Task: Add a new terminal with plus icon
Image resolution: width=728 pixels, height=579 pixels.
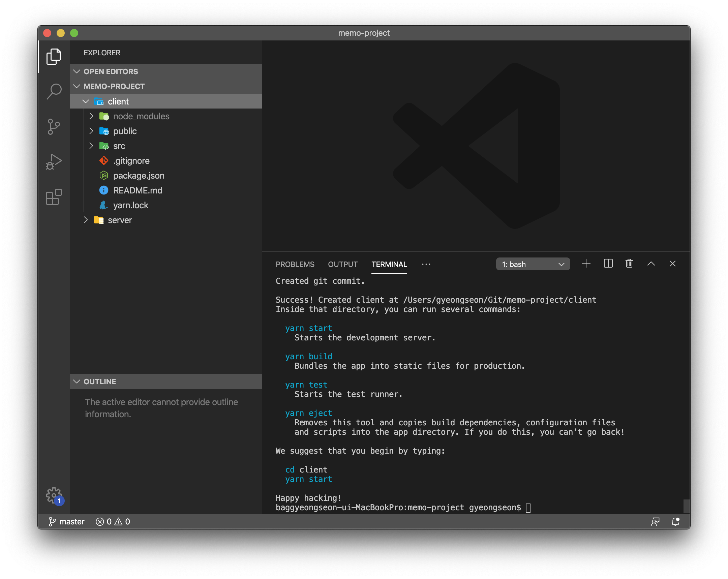Action: (586, 264)
